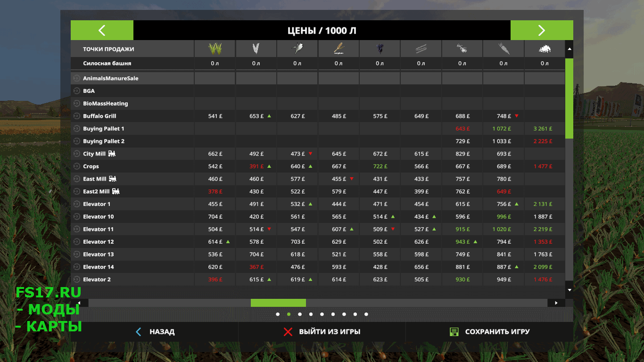Image resolution: width=644 pixels, height=362 pixels.
Task: Click the grass crop column icon
Action: (x=215, y=48)
